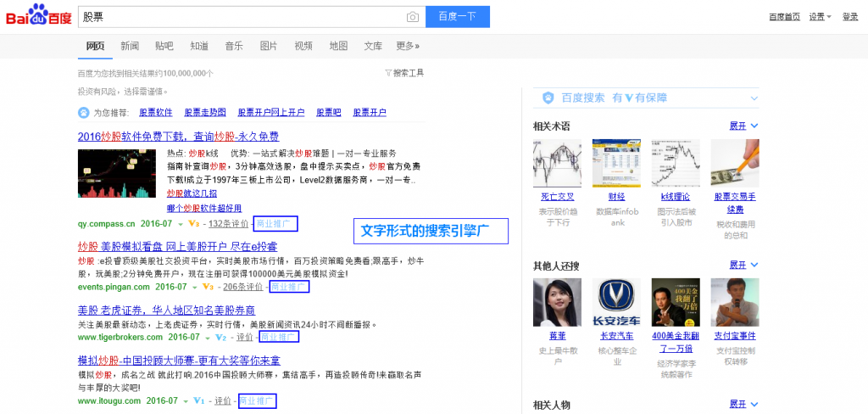Screen dimensions: 868x414
Task: Click 评价 link on tigerbrokers result
Action: coord(244,337)
